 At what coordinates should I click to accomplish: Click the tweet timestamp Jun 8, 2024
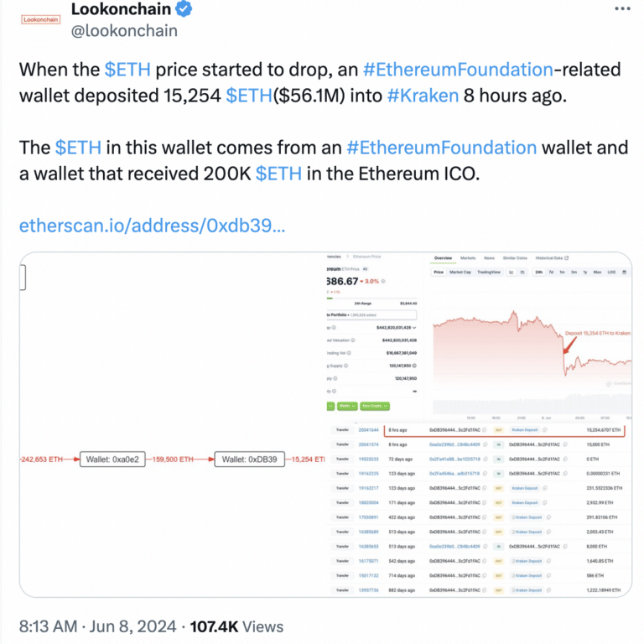tap(132, 626)
